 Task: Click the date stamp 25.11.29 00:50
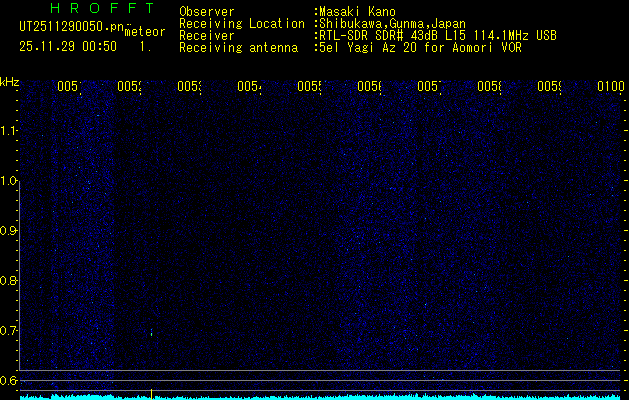[68, 47]
